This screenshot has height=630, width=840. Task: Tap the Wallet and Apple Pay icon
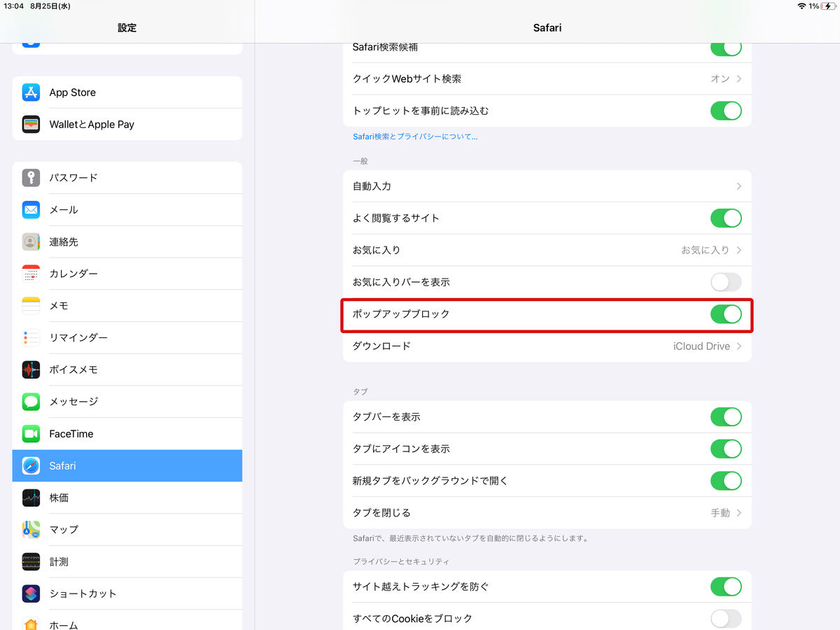click(31, 125)
